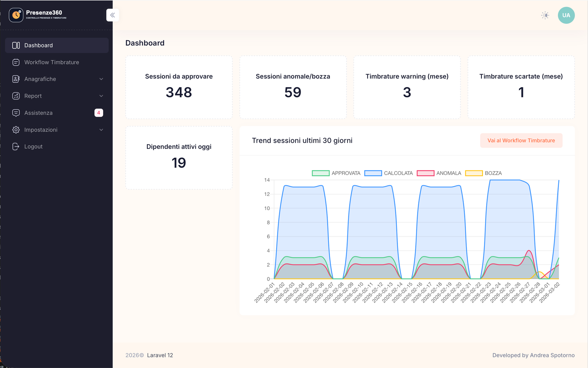The height and width of the screenshot is (368, 588).
Task: Click the Impostazioni gear icon
Action: coord(16,130)
